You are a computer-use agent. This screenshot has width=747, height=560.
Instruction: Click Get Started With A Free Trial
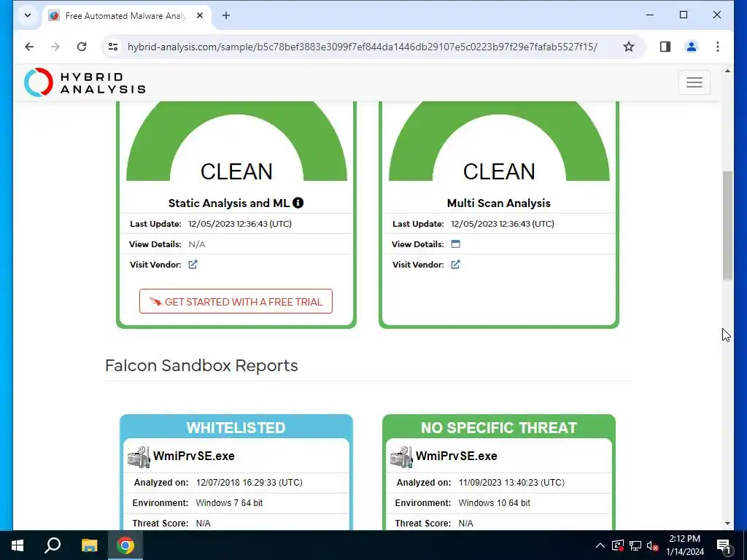coord(236,301)
